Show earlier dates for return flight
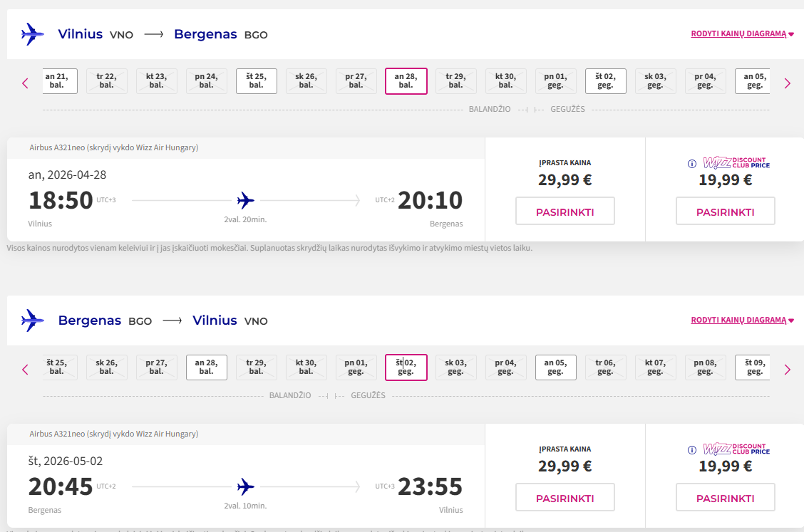 pyautogui.click(x=26, y=370)
